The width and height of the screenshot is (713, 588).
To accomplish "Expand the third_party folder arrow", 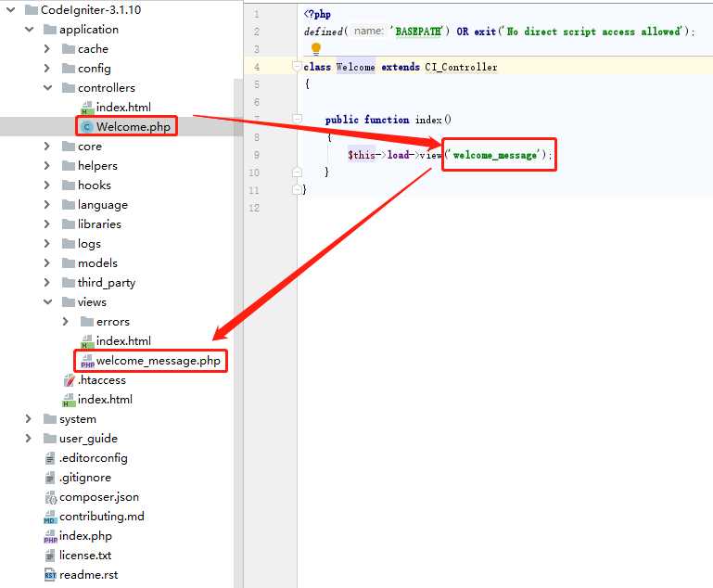I will (47, 282).
